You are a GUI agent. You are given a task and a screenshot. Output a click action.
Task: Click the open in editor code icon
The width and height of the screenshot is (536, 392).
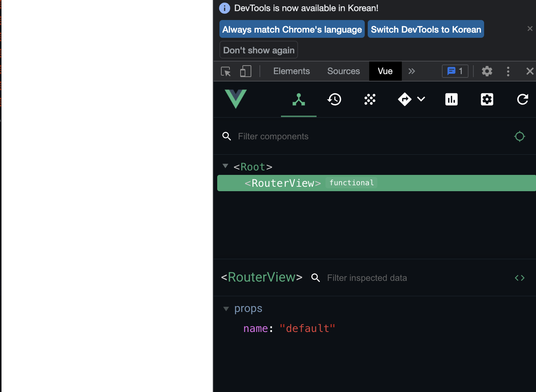520,278
